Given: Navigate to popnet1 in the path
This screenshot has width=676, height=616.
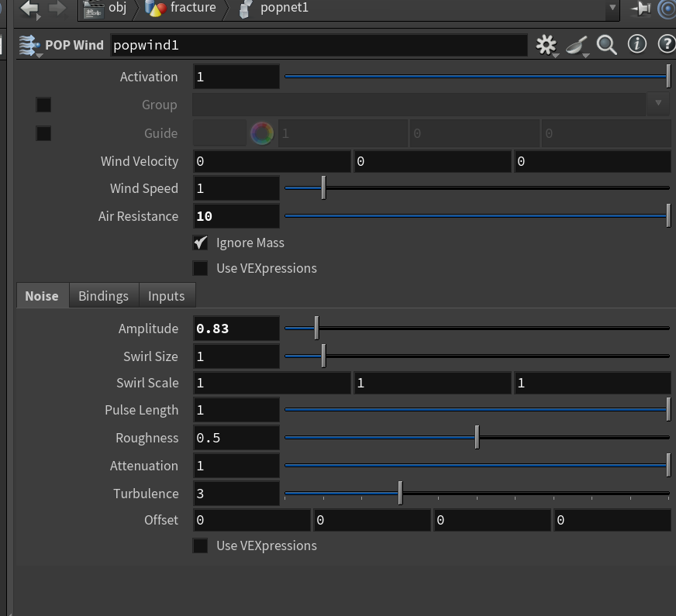Looking at the screenshot, I should point(285,9).
